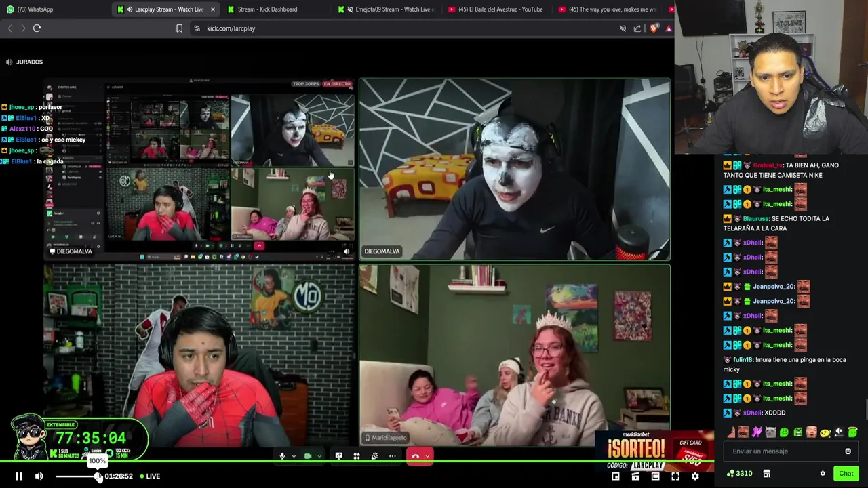
Task: Select DIEGOMALVA's large webcam tile
Action: click(x=515, y=169)
